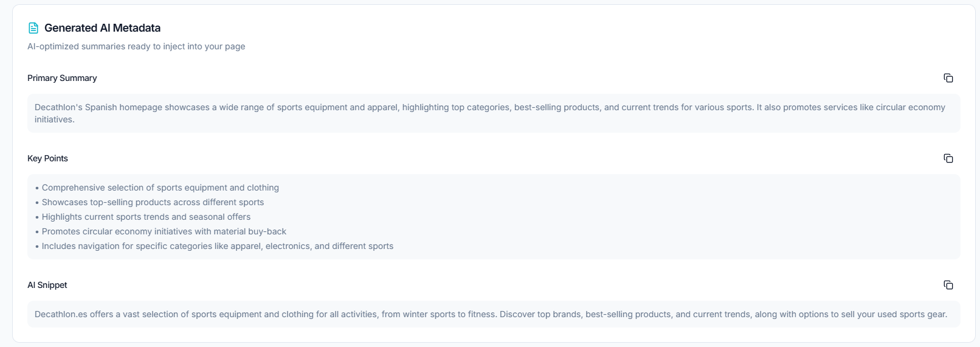The width and height of the screenshot is (980, 347).
Task: Click the Generated AI Metadata heading
Action: click(x=102, y=28)
